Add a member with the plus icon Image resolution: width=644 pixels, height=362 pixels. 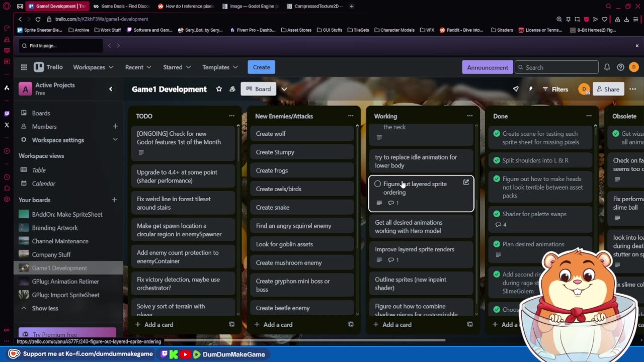[x=115, y=126]
